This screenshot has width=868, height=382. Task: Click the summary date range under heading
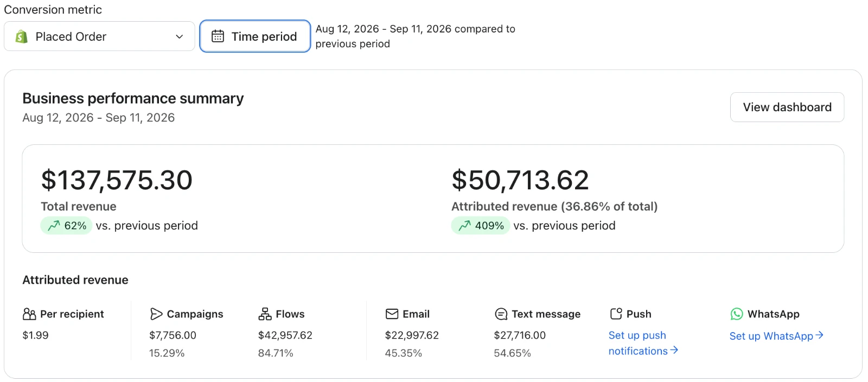(98, 118)
